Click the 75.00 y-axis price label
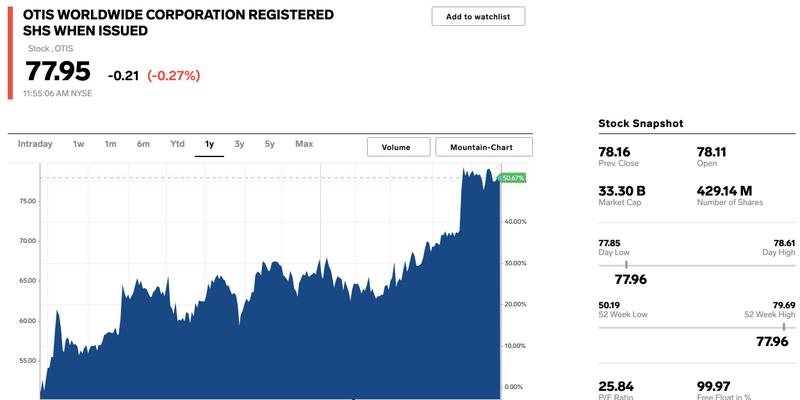Viewport: 800px width, 400px height. [29, 201]
